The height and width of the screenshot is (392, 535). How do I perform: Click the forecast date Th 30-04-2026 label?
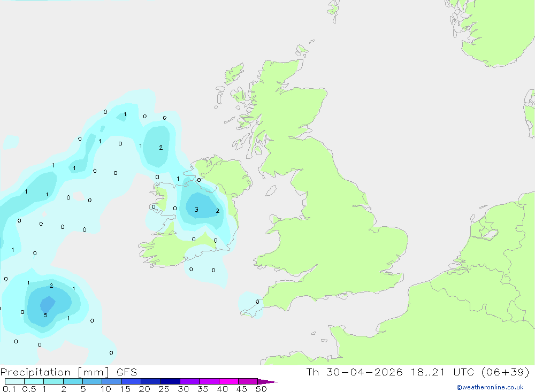(354, 372)
